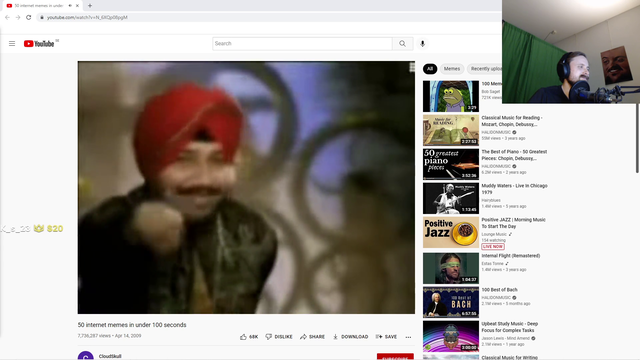The height and width of the screenshot is (360, 640).
Task: Open the three-dot more actions menu
Action: point(408,337)
